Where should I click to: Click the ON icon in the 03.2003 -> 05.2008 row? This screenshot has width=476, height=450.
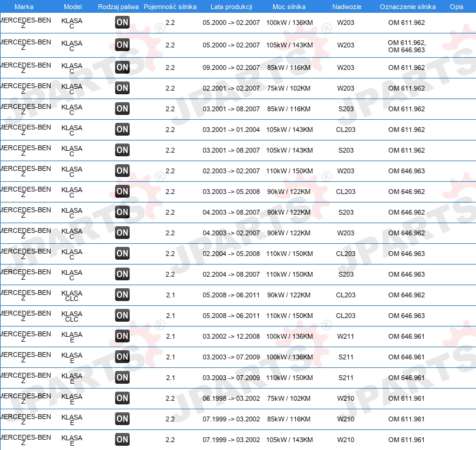point(122,192)
